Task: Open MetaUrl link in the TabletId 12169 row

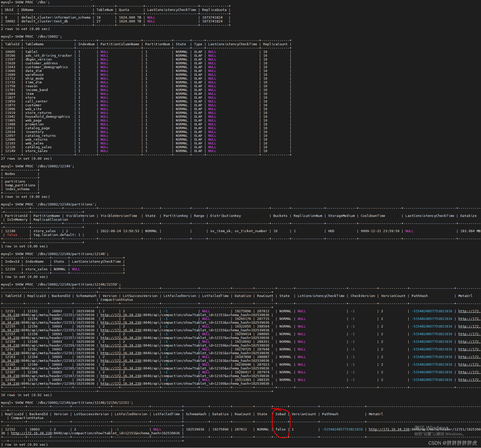Action: coord(469,380)
